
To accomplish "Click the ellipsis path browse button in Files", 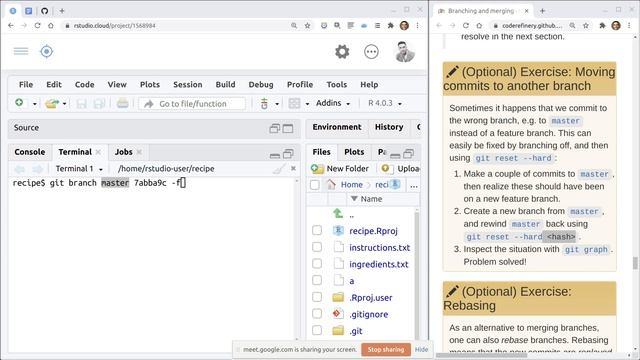I will [414, 185].
